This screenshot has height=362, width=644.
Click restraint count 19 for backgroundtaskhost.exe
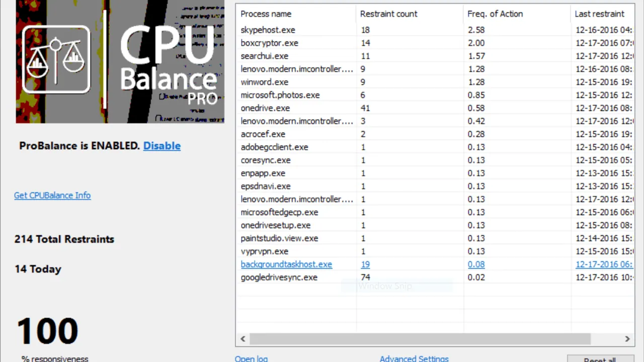(365, 265)
